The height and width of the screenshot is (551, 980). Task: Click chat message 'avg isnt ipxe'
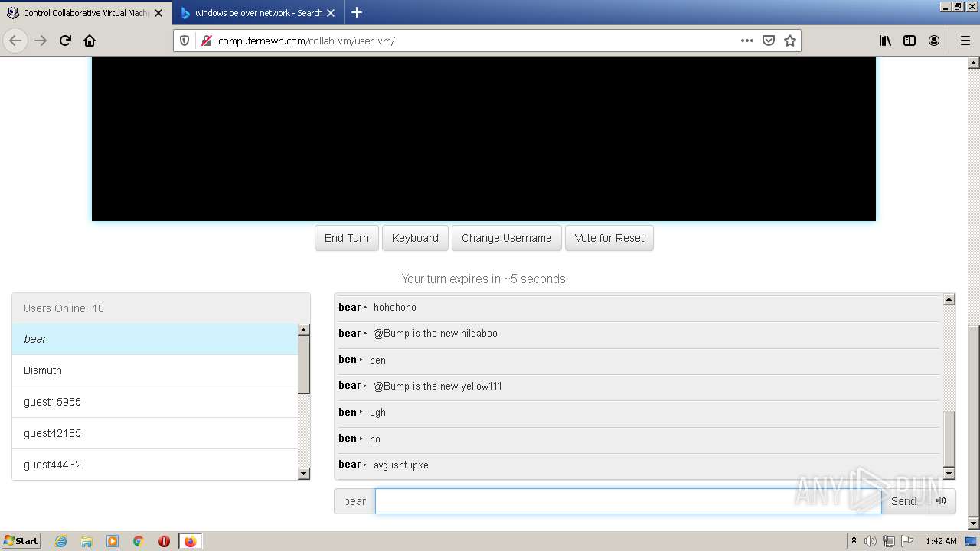click(400, 465)
